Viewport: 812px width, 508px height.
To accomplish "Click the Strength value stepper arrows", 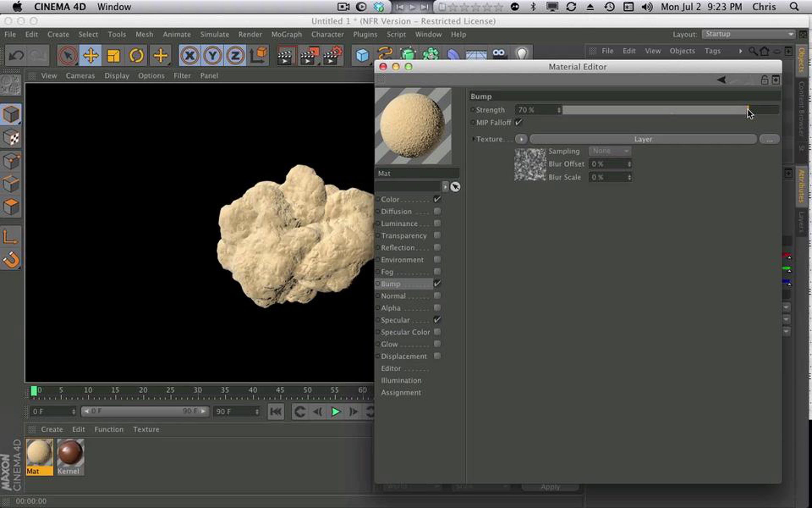I will click(559, 110).
